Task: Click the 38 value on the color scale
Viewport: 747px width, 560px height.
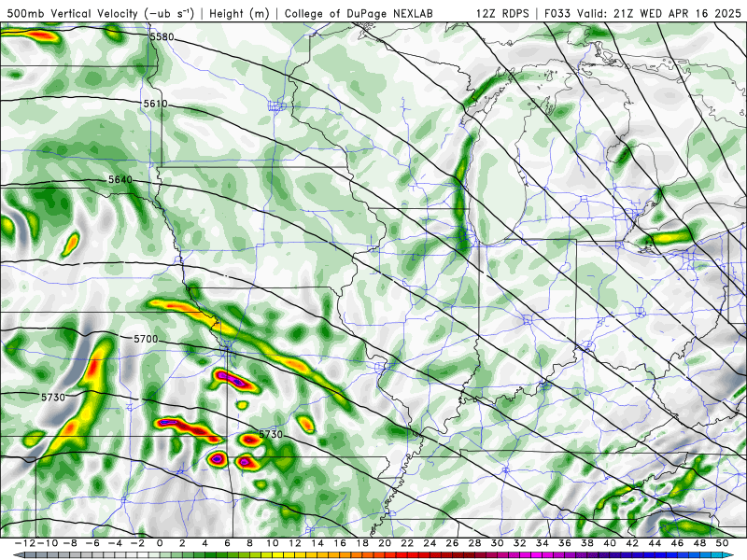Action: (x=587, y=543)
